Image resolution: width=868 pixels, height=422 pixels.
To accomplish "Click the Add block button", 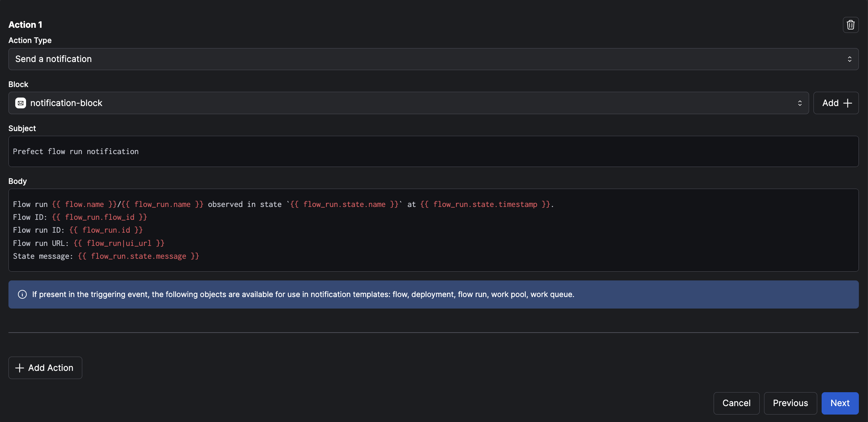I will [836, 103].
